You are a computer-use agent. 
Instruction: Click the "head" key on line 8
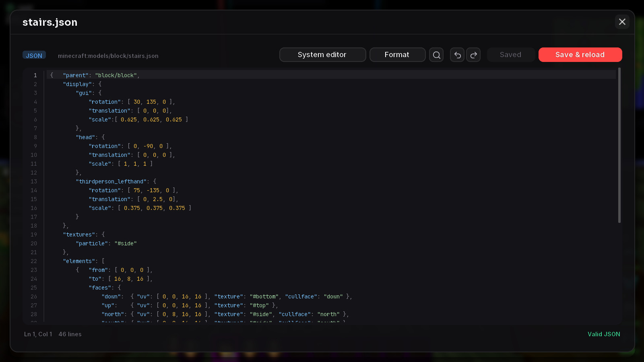coord(85,137)
